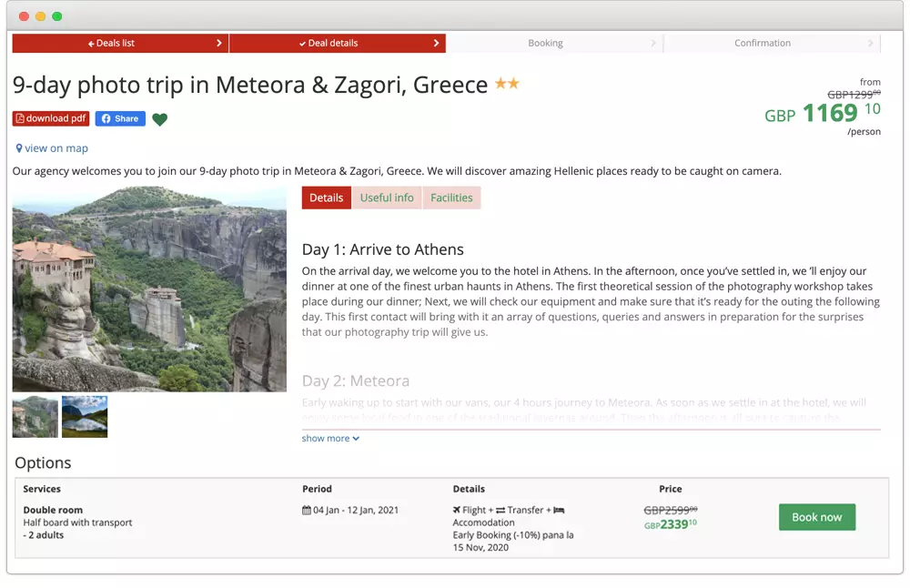Click the calendar icon beside 04 Jan period
The width and height of the screenshot is (910, 588).
(x=307, y=511)
